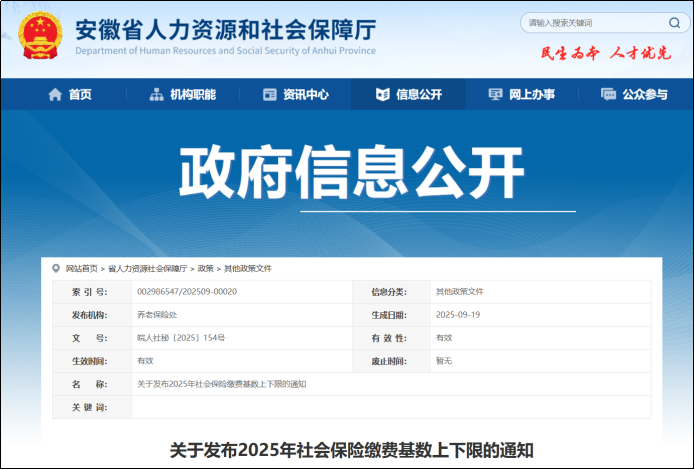Screen dimensions: 695x470
Task: Click the red slogan 民生为本 人才优先
Action: pos(606,53)
